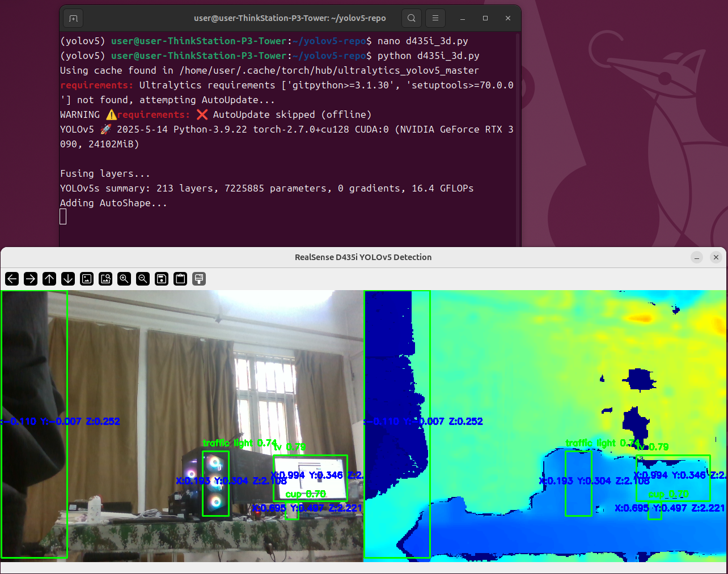Click the 'Fusing layers...' terminal line

105,173
